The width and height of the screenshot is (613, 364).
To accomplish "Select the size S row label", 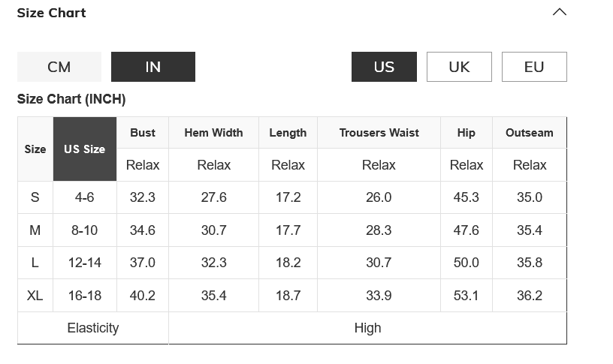I will (x=35, y=197).
